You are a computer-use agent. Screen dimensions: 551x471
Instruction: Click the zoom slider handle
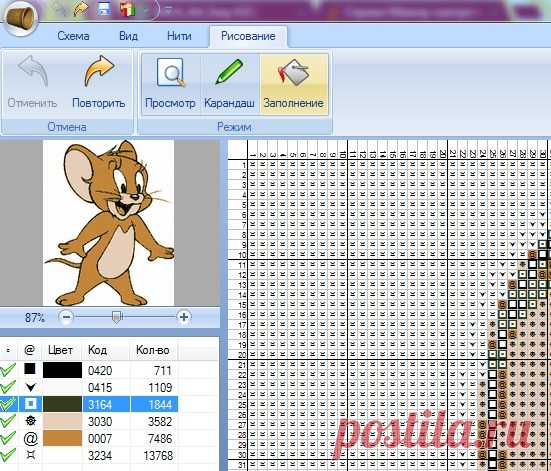pyautogui.click(x=117, y=317)
